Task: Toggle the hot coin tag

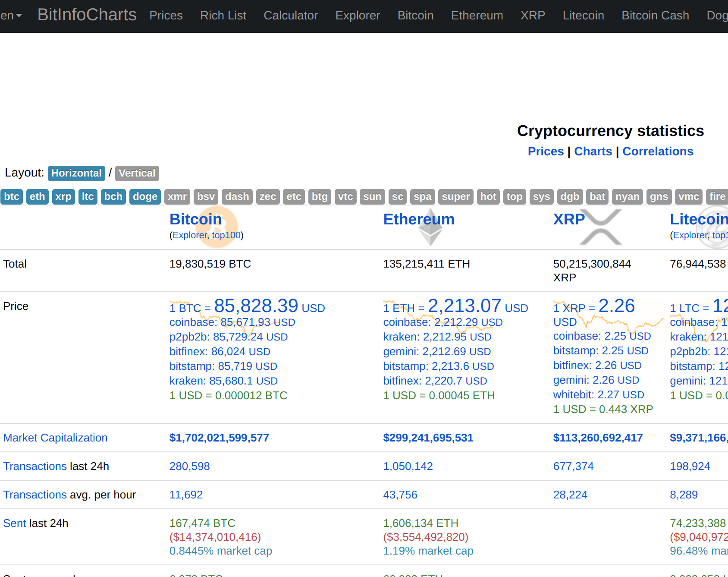Action: click(488, 197)
